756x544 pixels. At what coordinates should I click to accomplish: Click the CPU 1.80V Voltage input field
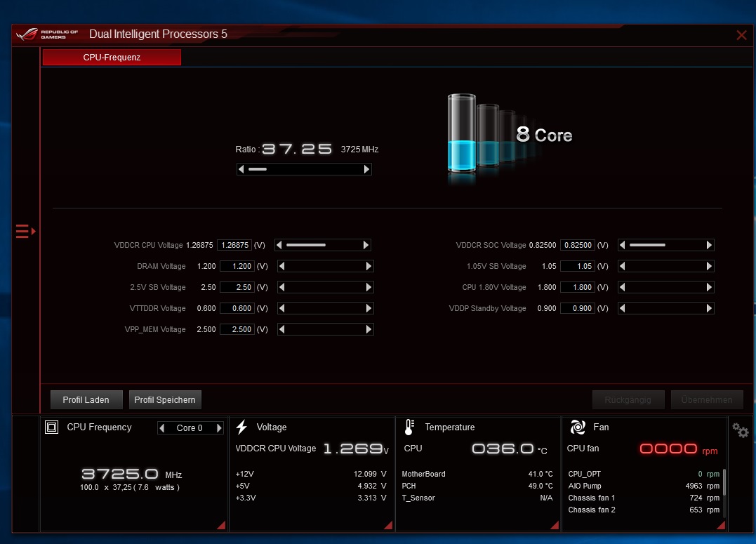578,287
